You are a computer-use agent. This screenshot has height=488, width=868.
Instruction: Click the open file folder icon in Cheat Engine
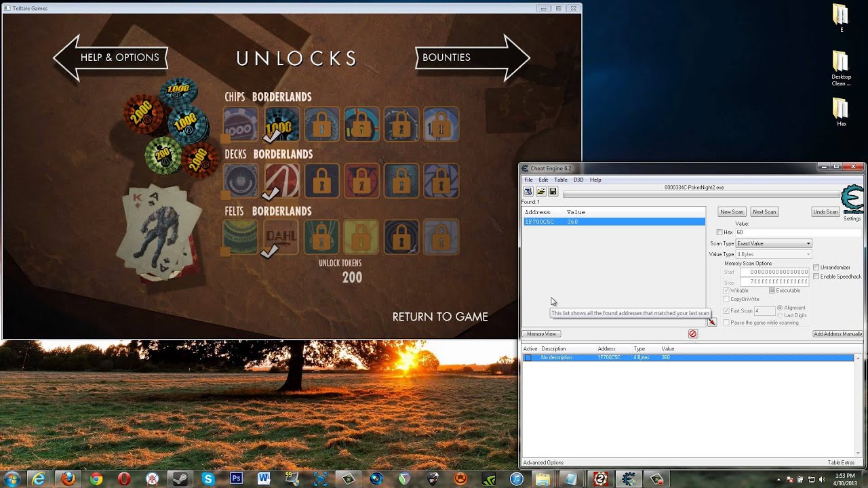540,192
